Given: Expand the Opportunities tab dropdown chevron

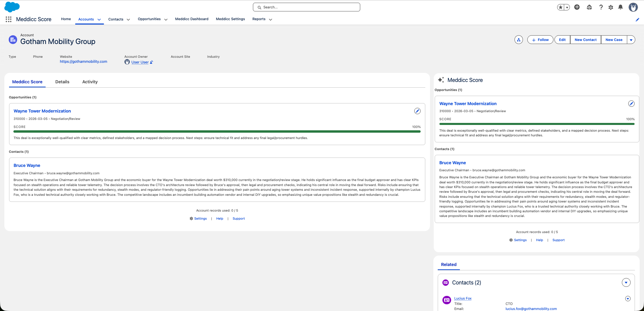Looking at the screenshot, I should coord(166,19).
